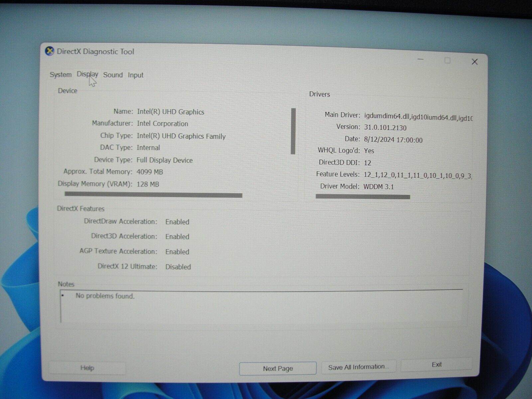The image size is (532, 399).
Task: Select the Input tab
Action: coord(135,75)
